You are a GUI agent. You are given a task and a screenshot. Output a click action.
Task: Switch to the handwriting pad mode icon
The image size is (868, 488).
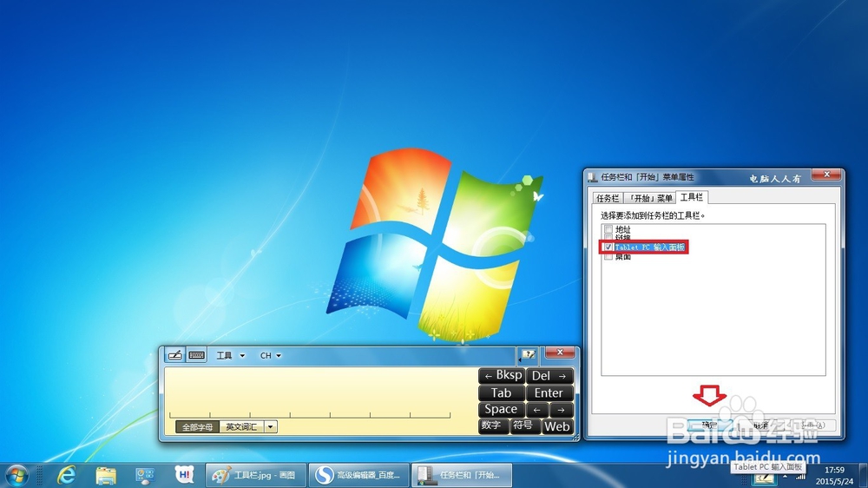tap(175, 356)
